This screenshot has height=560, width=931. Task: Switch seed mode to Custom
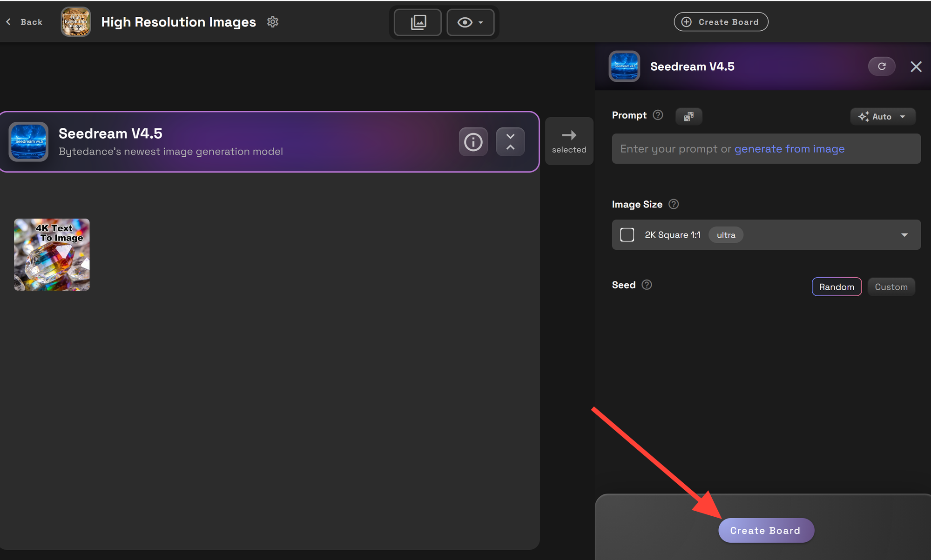pos(891,287)
